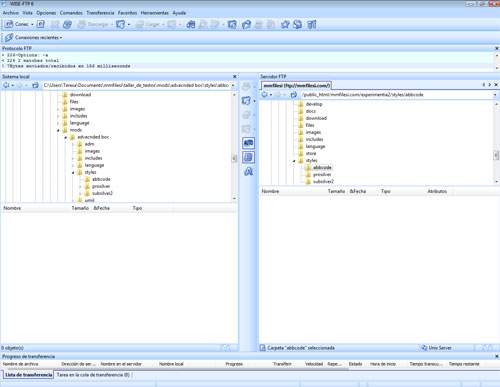This screenshot has height=387, width=500.
Task: Open Herramientas menu
Action: [155, 13]
